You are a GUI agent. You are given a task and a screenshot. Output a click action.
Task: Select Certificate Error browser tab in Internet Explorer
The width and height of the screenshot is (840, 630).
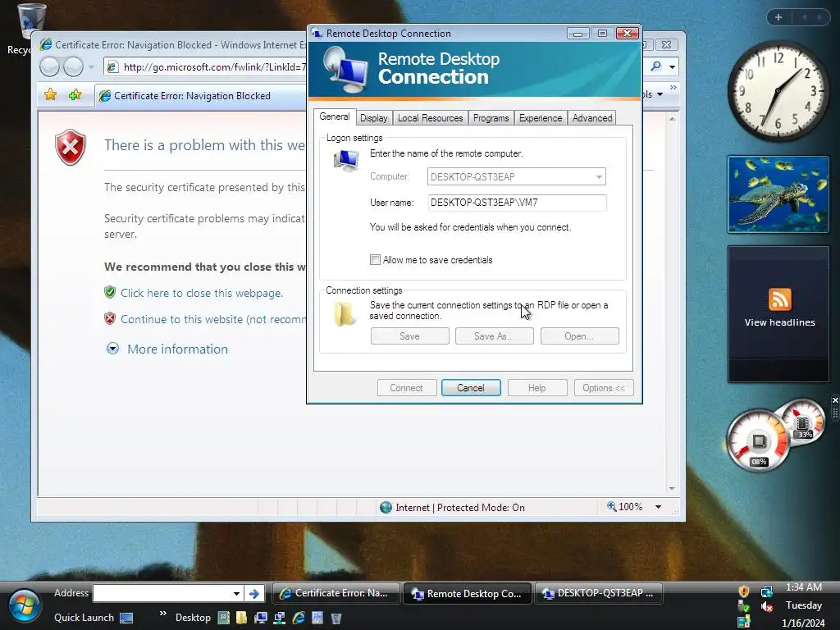click(202, 96)
